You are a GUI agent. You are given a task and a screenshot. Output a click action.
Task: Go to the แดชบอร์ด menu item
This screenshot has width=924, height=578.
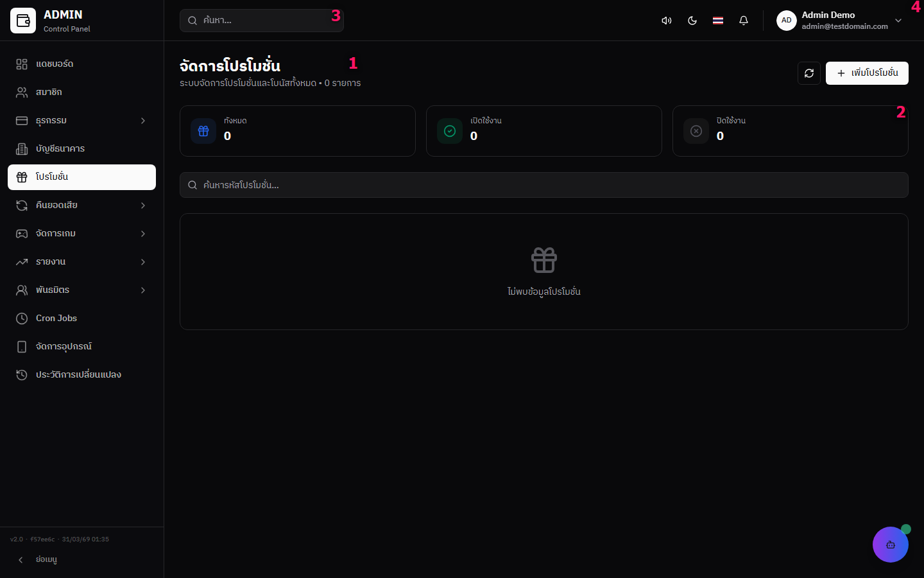(x=81, y=64)
